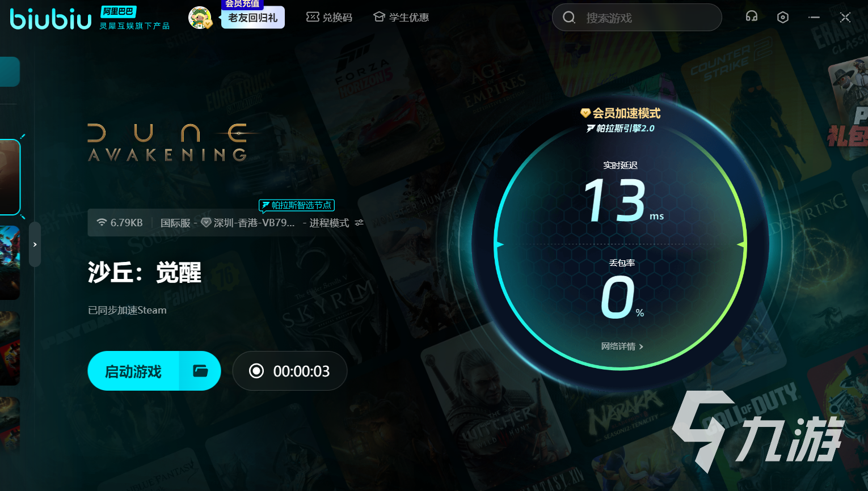Click the wifi signal icon
This screenshot has width=868, height=491.
coord(102,222)
